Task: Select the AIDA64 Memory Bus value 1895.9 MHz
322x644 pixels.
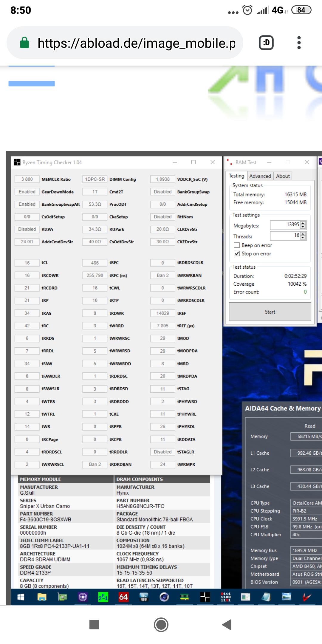Action: (306, 550)
